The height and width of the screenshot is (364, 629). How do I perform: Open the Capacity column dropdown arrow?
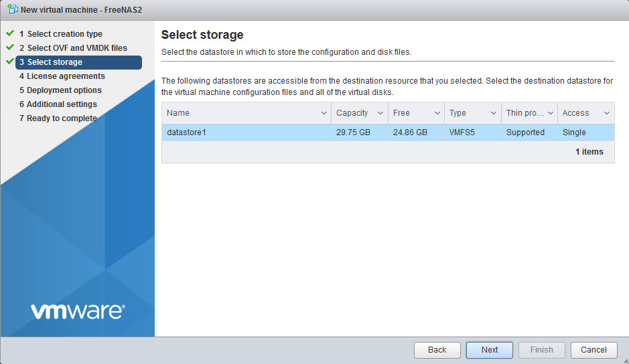pyautogui.click(x=380, y=113)
